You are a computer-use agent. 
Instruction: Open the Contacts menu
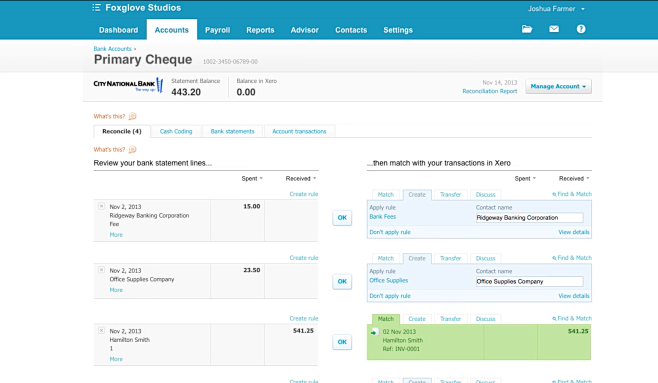(x=351, y=30)
